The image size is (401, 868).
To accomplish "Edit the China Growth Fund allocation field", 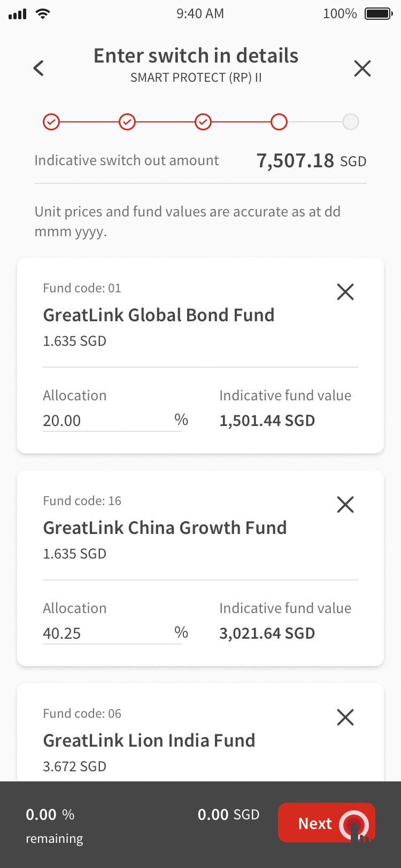I will click(107, 633).
